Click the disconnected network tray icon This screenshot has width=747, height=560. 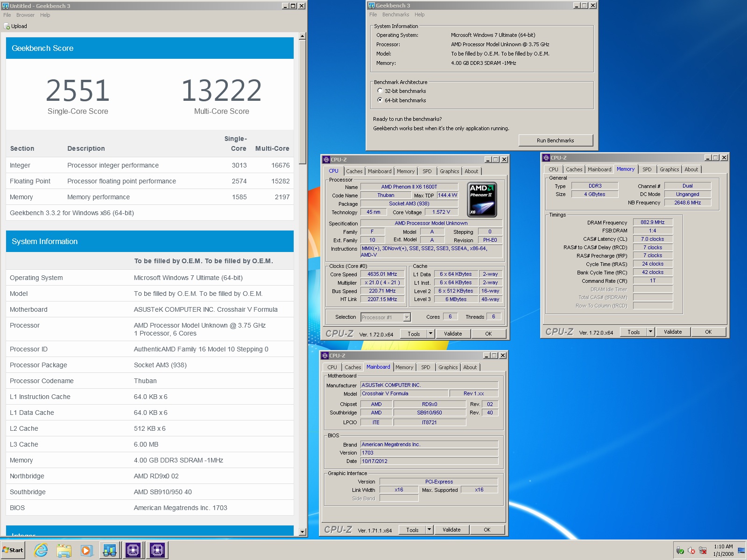pos(703,551)
